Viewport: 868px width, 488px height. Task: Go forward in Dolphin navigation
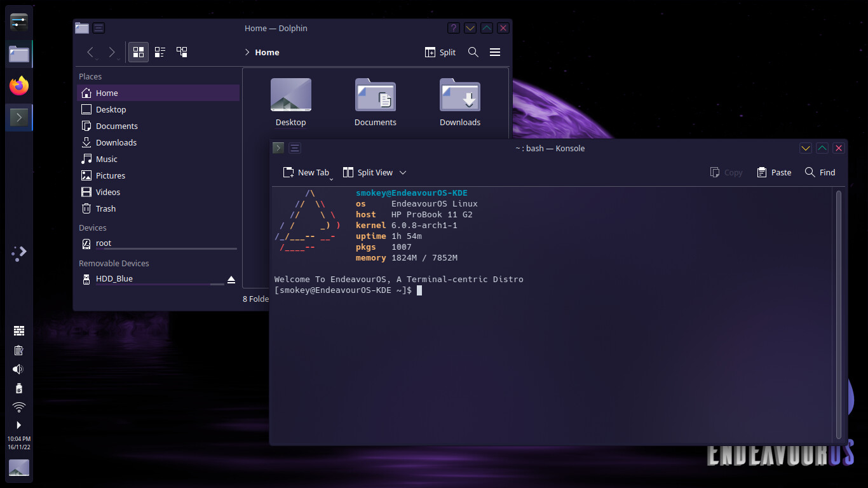(x=112, y=52)
